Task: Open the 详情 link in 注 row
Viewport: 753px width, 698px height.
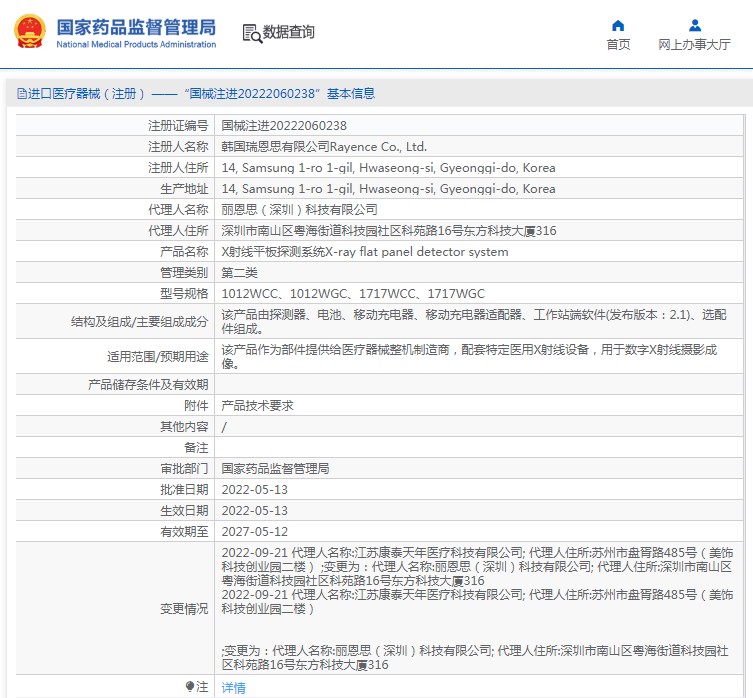Action: click(233, 688)
